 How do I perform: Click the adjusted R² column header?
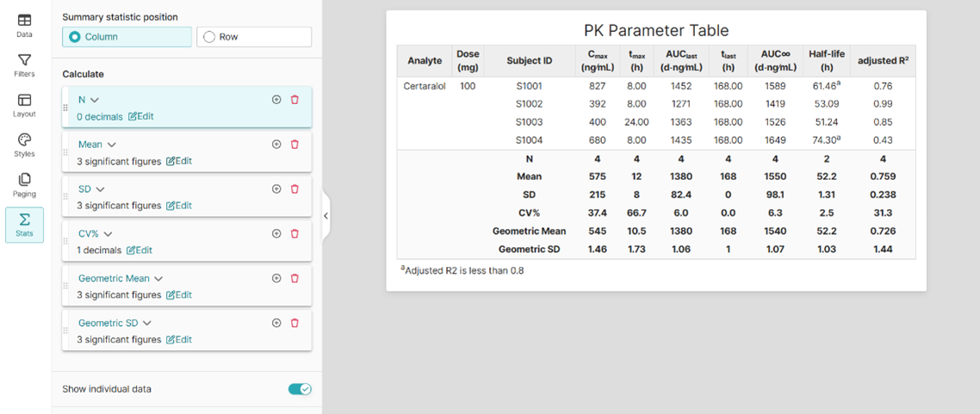coord(882,60)
